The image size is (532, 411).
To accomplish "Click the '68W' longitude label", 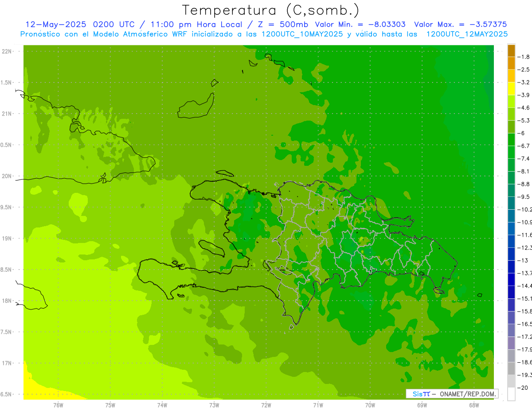I will point(474,405).
